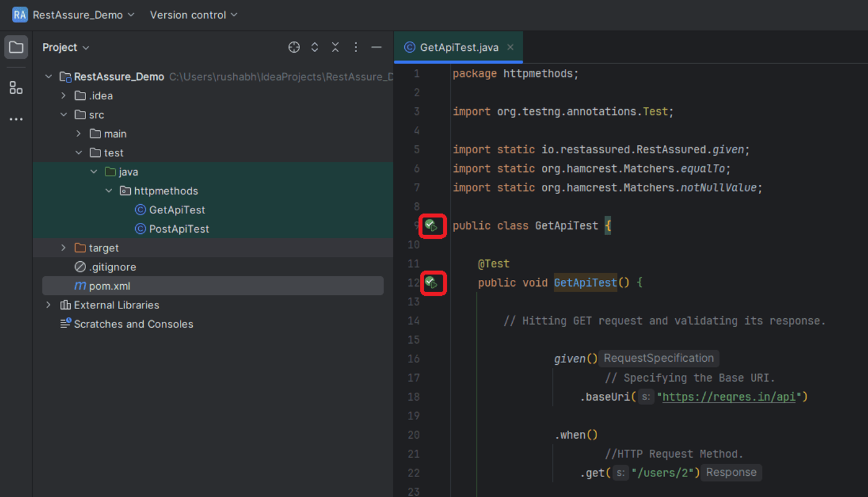Screen dimensions: 868x497
Task: Click the package httpmethods statement
Action: tap(516, 74)
